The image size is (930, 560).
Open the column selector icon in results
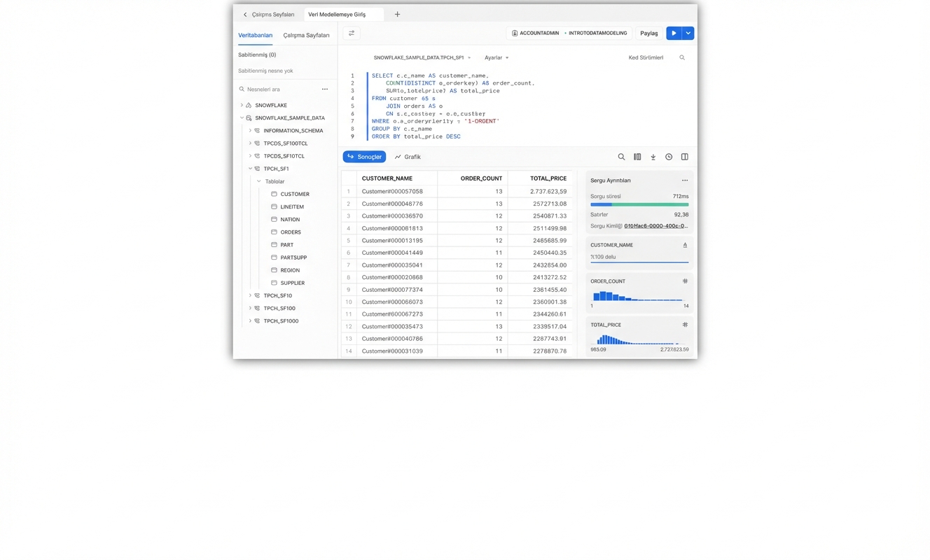(637, 157)
